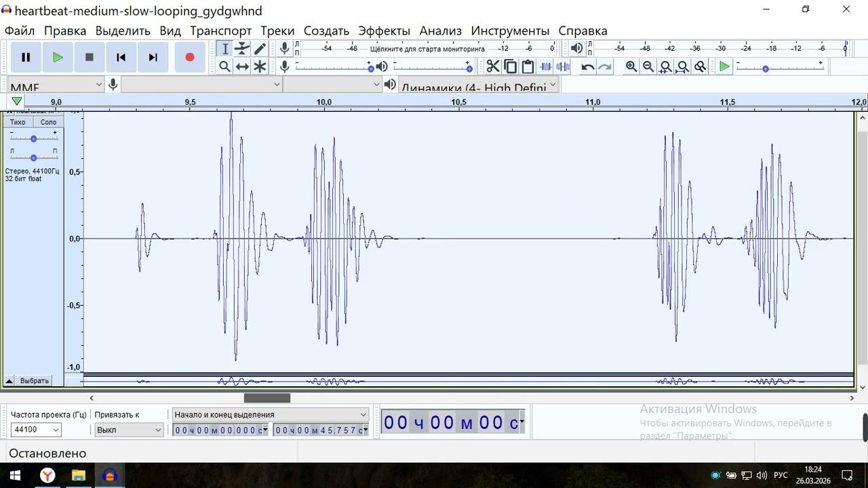Click the Zoom Toggle icon
868x488 pixels.
pyautogui.click(x=701, y=66)
